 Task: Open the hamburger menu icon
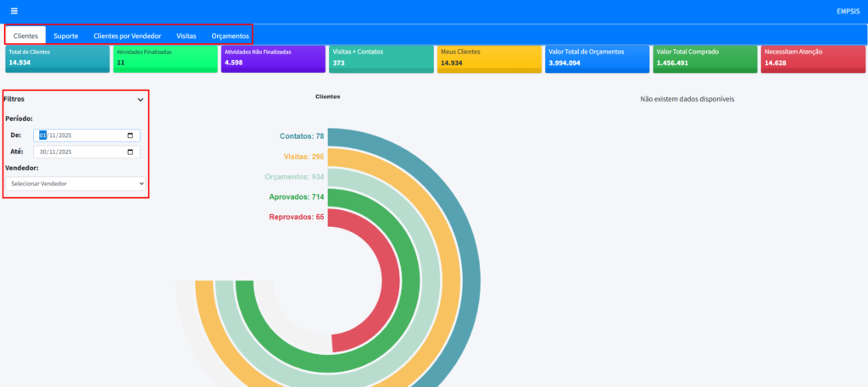pyautogui.click(x=14, y=11)
